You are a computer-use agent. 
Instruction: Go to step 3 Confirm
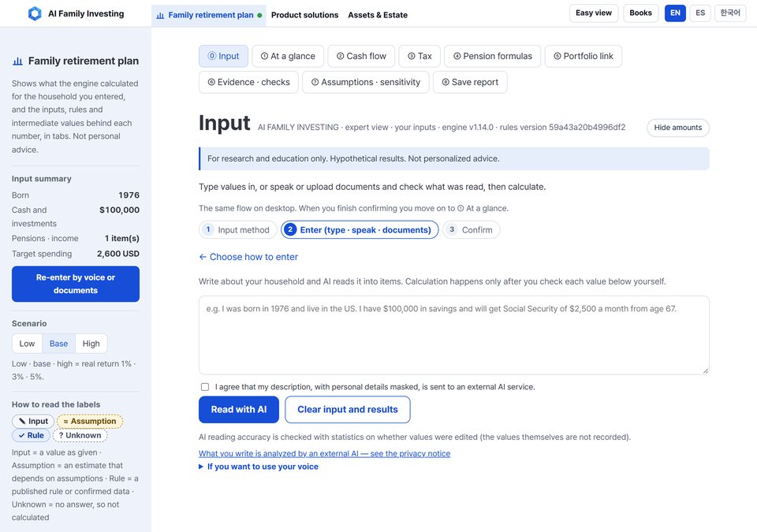click(472, 230)
